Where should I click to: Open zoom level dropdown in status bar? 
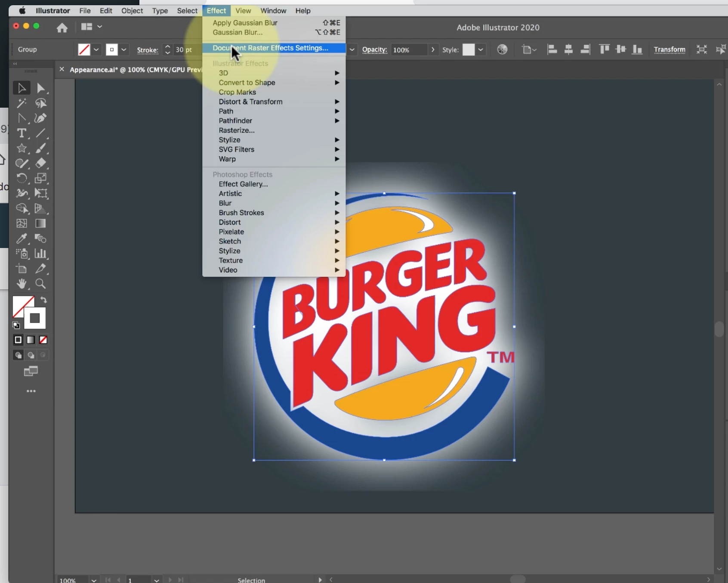click(94, 580)
